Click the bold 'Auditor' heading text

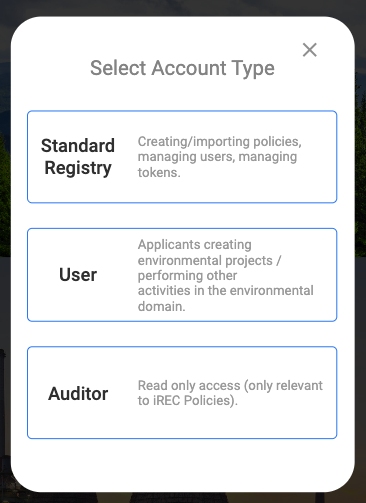click(78, 393)
